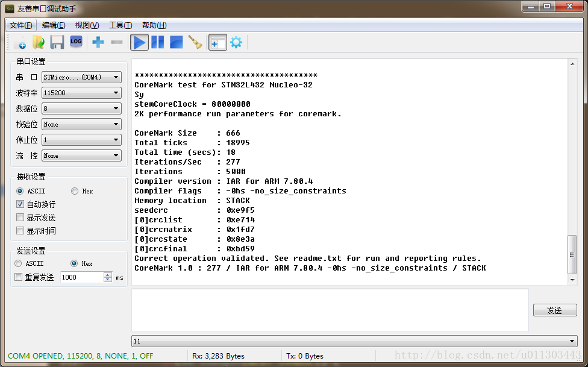
Task: Click inside the send text area
Action: [x=330, y=310]
